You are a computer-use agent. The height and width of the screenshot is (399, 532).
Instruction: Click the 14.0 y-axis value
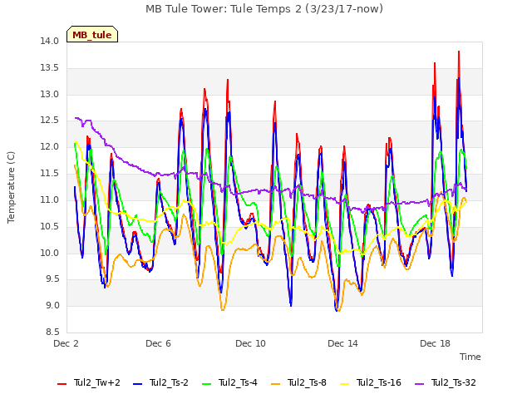(50, 42)
